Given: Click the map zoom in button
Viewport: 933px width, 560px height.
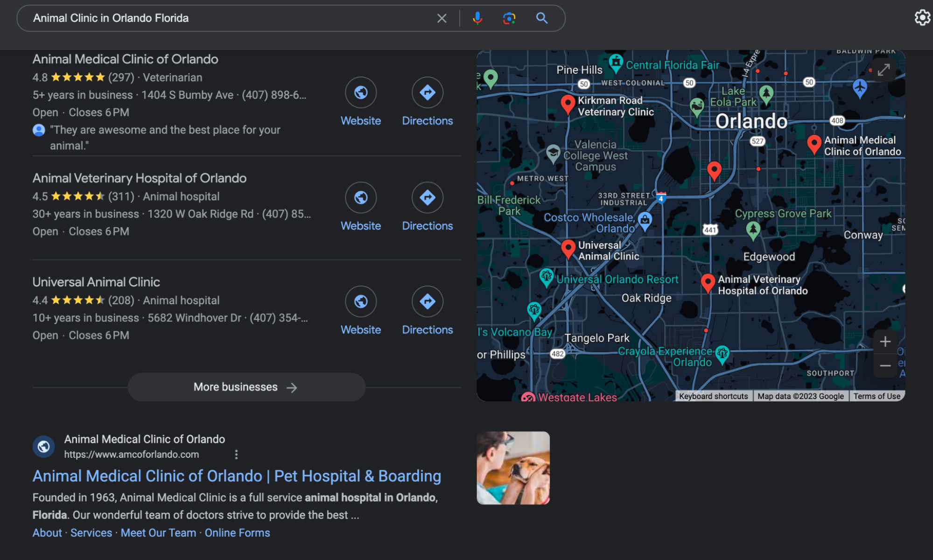Looking at the screenshot, I should click(x=885, y=341).
